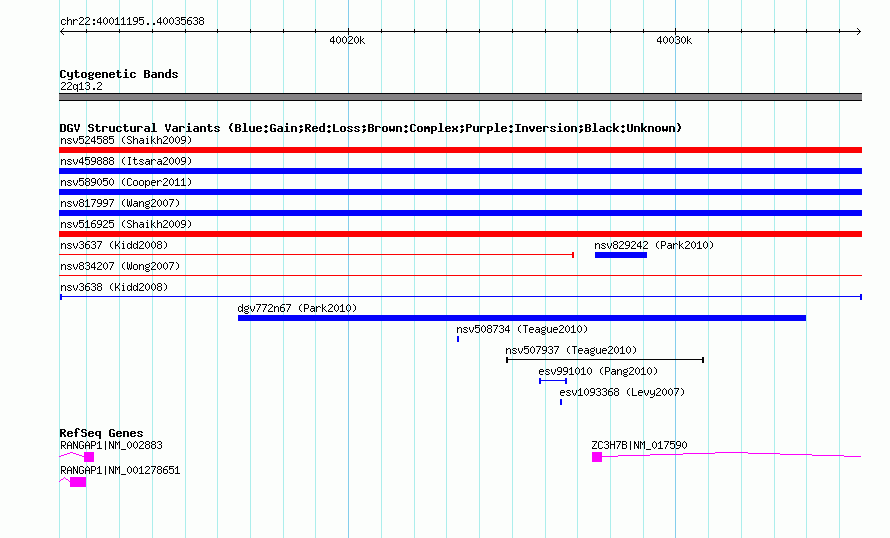Click the nsv589050 (Cooper2011) variant bar

460,192
